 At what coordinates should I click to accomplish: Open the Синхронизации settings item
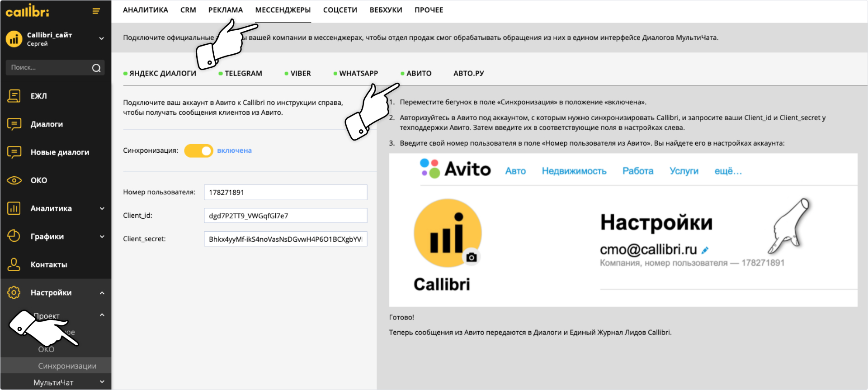click(67, 366)
